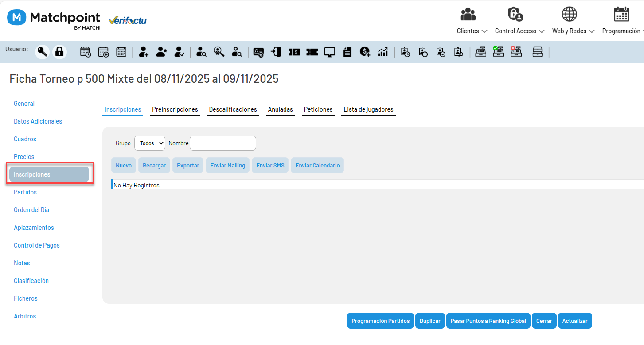Open the Lista de jugadores tab
644x345 pixels.
[368, 109]
